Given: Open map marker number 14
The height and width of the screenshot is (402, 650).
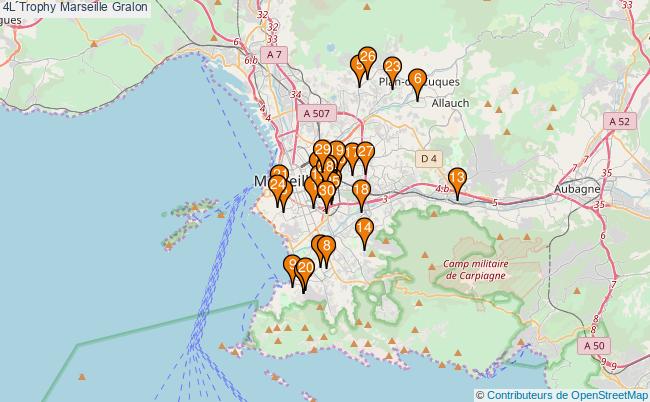Looking at the screenshot, I should (364, 229).
